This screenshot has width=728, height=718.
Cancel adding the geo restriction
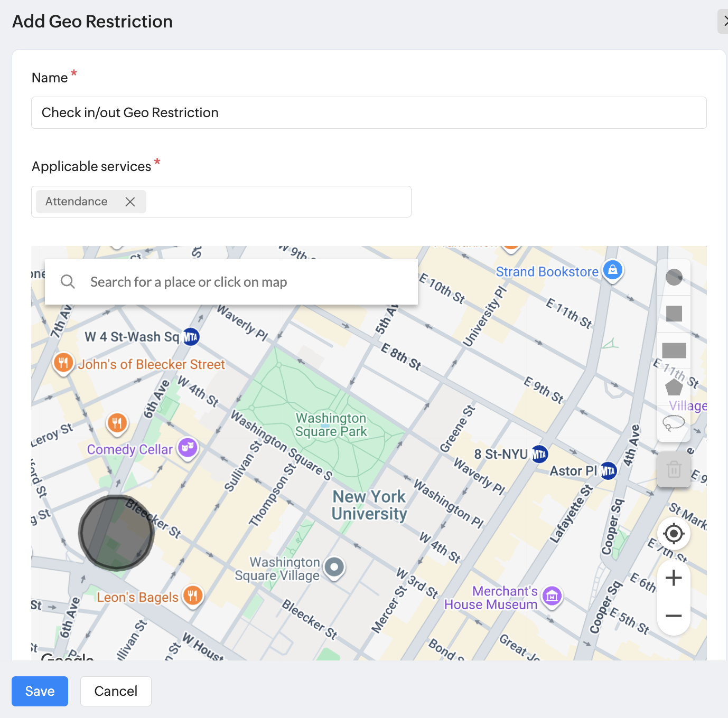(116, 691)
